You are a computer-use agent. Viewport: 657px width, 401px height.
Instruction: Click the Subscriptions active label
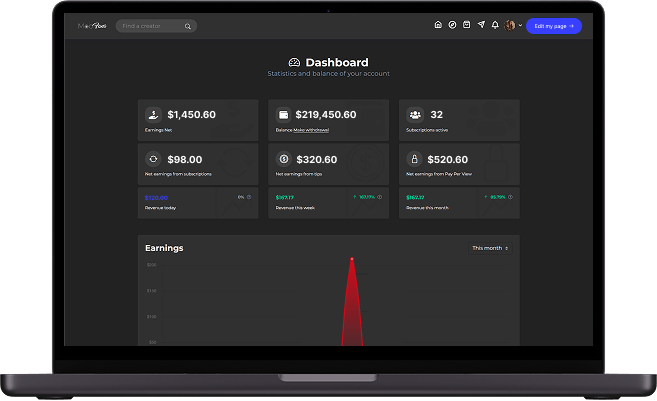pyautogui.click(x=427, y=130)
